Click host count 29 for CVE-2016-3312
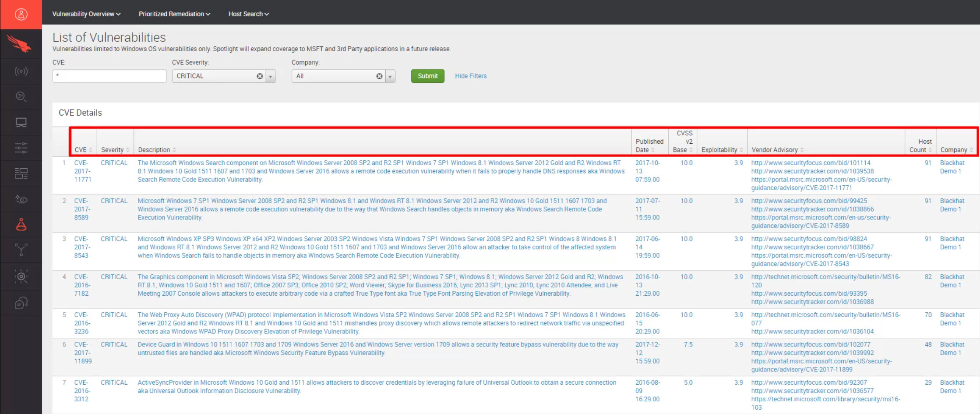 click(928, 382)
